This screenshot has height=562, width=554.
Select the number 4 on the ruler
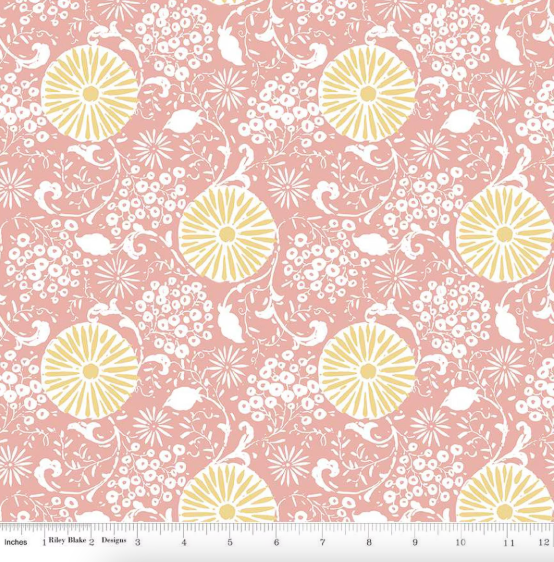click(x=184, y=542)
